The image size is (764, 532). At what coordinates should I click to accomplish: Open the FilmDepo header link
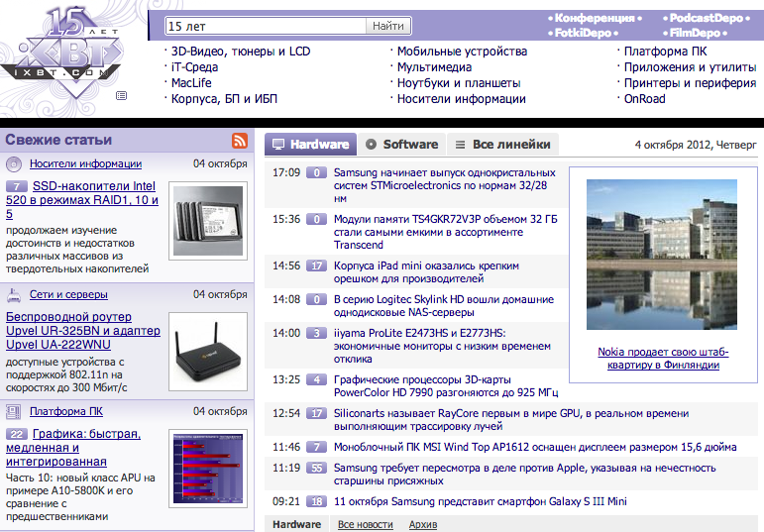(695, 33)
